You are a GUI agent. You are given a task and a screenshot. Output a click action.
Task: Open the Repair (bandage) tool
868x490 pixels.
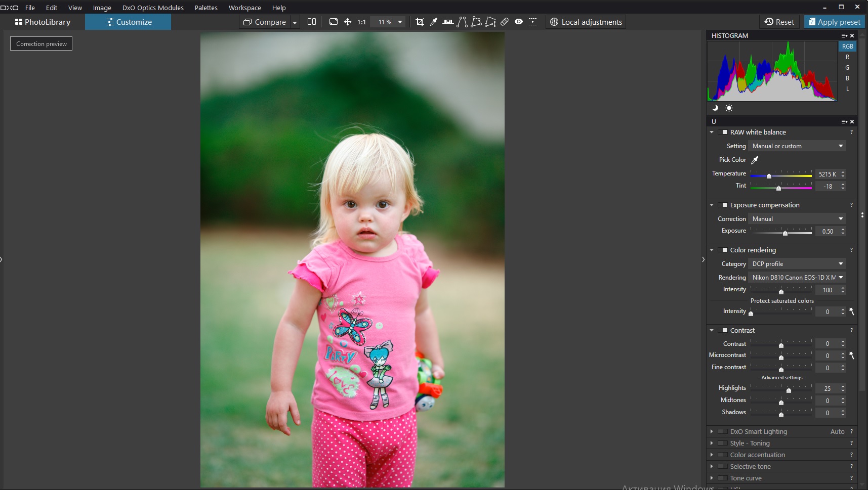point(505,22)
